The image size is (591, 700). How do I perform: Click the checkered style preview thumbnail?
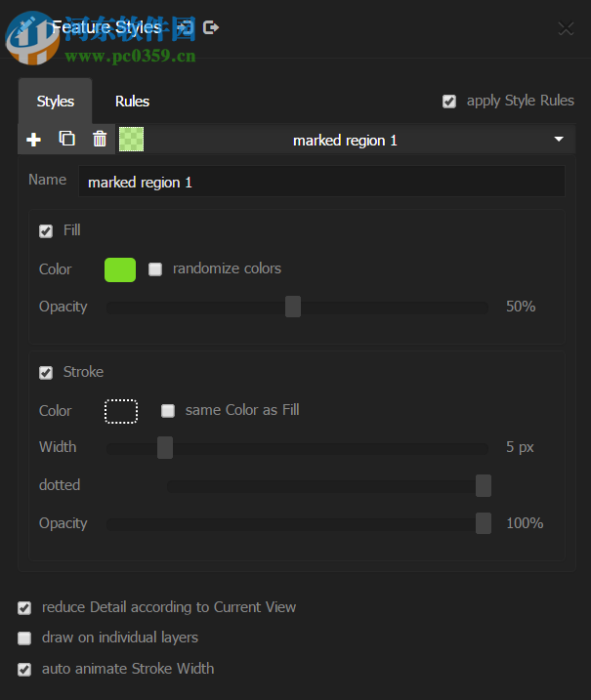point(131,140)
